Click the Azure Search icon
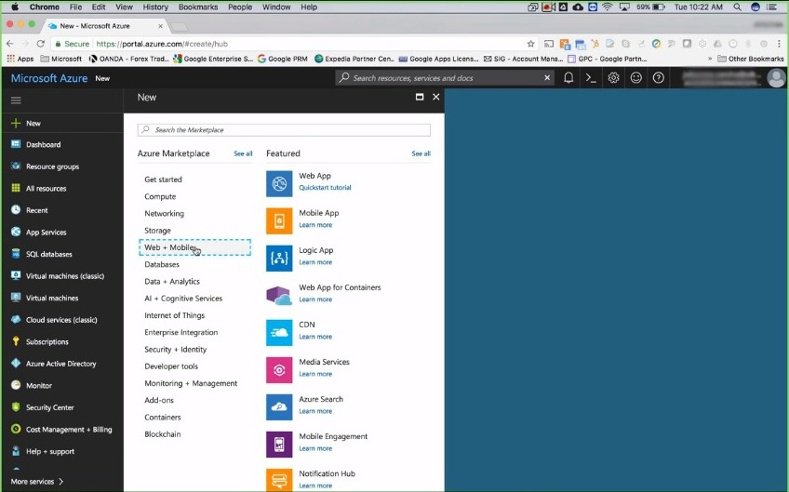This screenshot has width=789, height=492. (279, 407)
